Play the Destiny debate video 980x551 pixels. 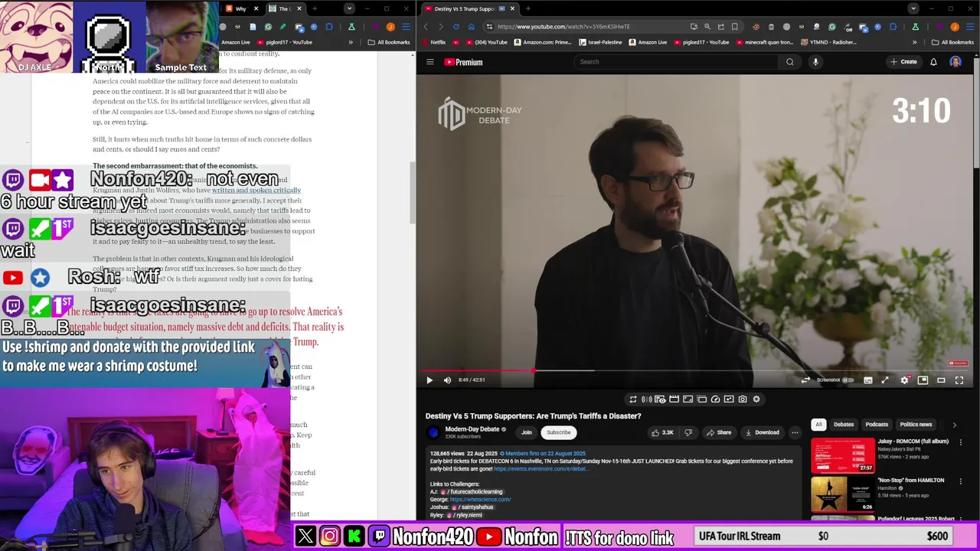coord(430,380)
